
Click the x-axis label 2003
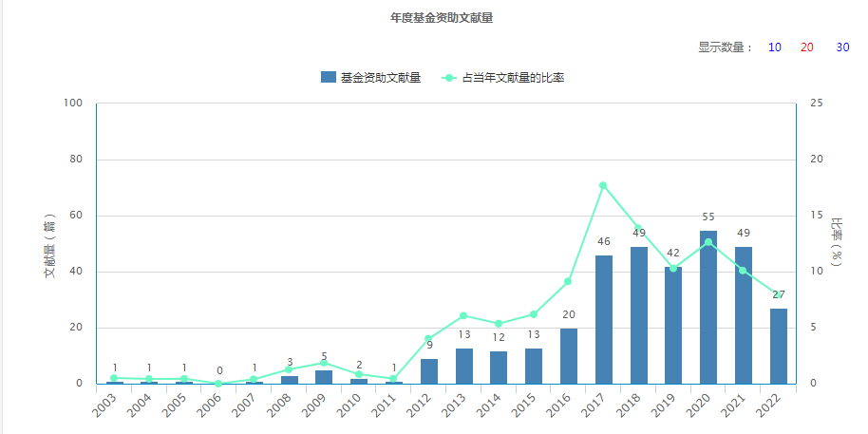click(105, 406)
